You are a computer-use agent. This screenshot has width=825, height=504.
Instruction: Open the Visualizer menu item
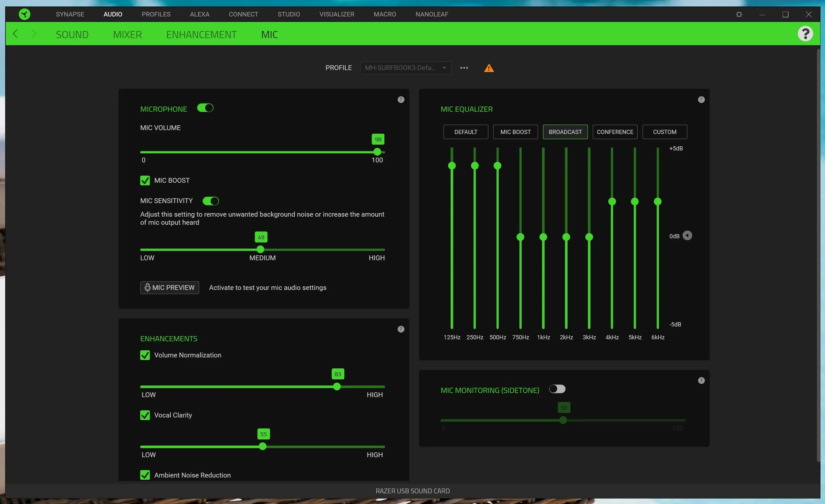click(x=337, y=15)
